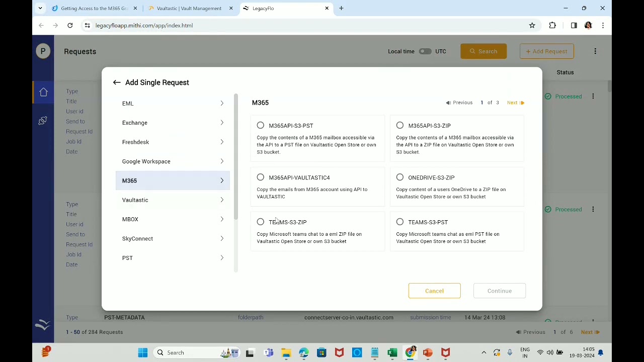
Task: Click the back arrow beside Add Single Request
Action: (x=117, y=82)
